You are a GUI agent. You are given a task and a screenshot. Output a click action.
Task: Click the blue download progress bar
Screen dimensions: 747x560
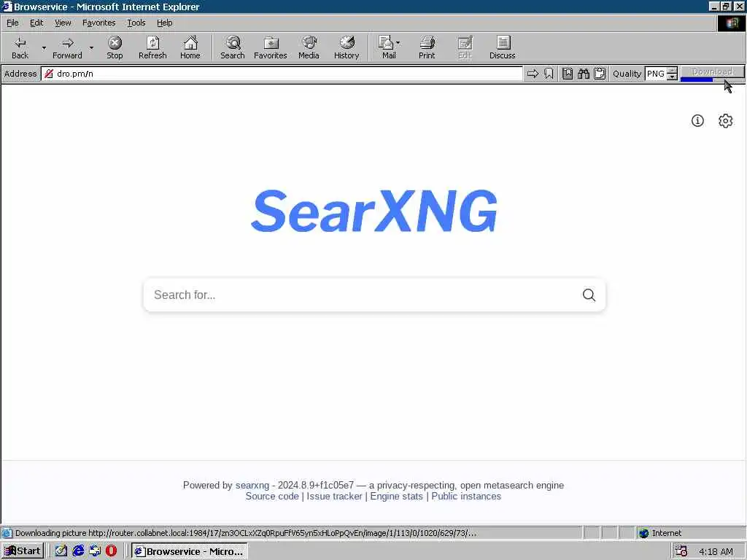(x=697, y=79)
